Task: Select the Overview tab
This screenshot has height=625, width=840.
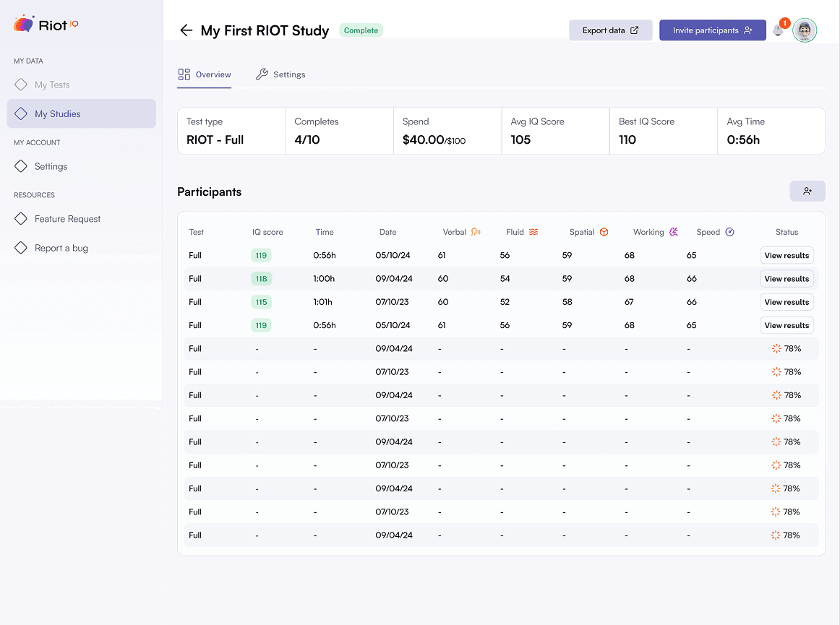Action: point(205,74)
